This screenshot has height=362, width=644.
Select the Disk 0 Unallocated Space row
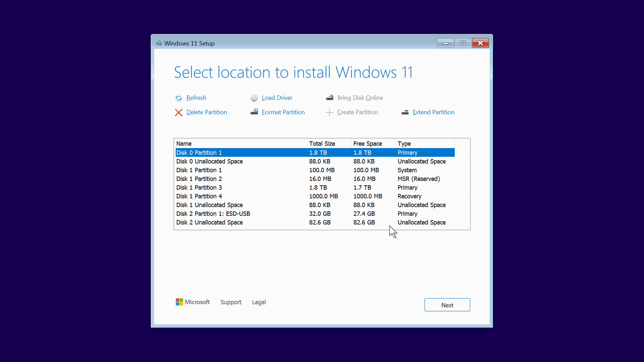315,161
